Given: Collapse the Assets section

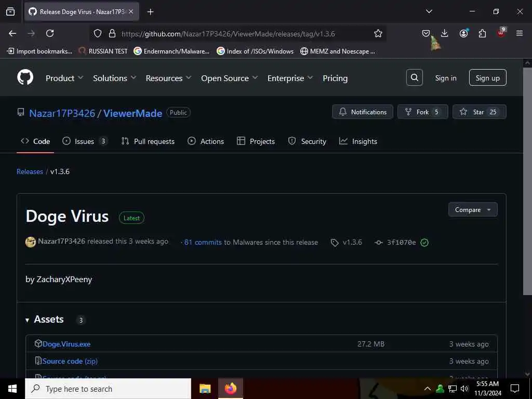Looking at the screenshot, I should click(x=45, y=320).
